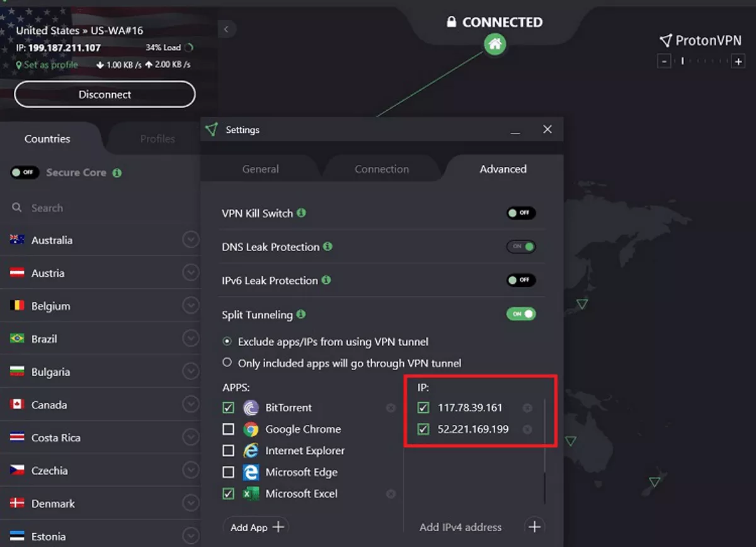This screenshot has height=547, width=756.
Task: Click the Internet Explorer app icon
Action: coord(251,451)
